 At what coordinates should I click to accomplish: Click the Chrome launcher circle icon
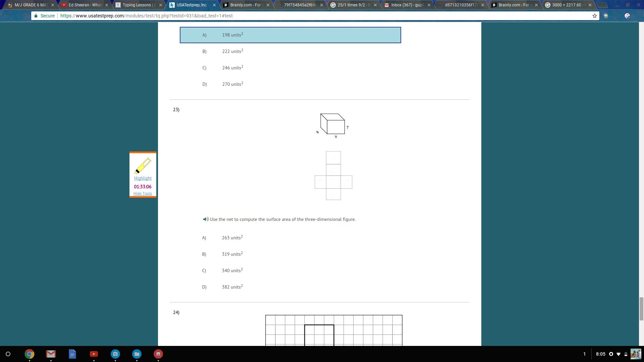(8, 354)
